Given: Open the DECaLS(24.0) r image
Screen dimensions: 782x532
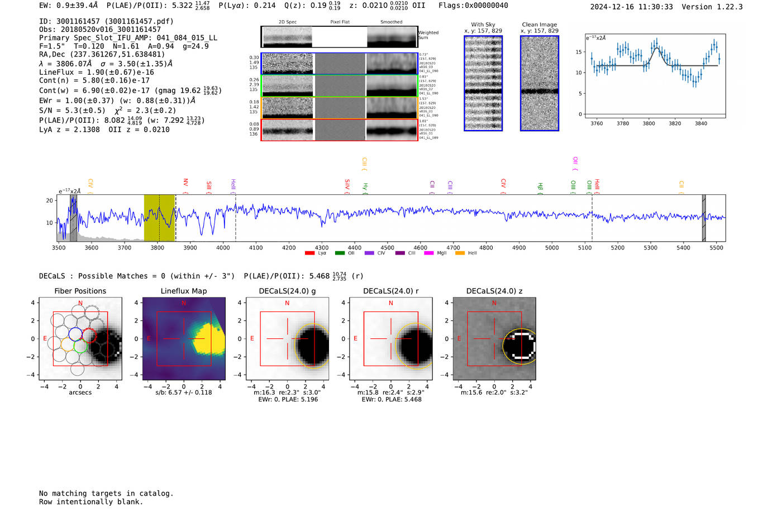Looking at the screenshot, I should 391,338.
